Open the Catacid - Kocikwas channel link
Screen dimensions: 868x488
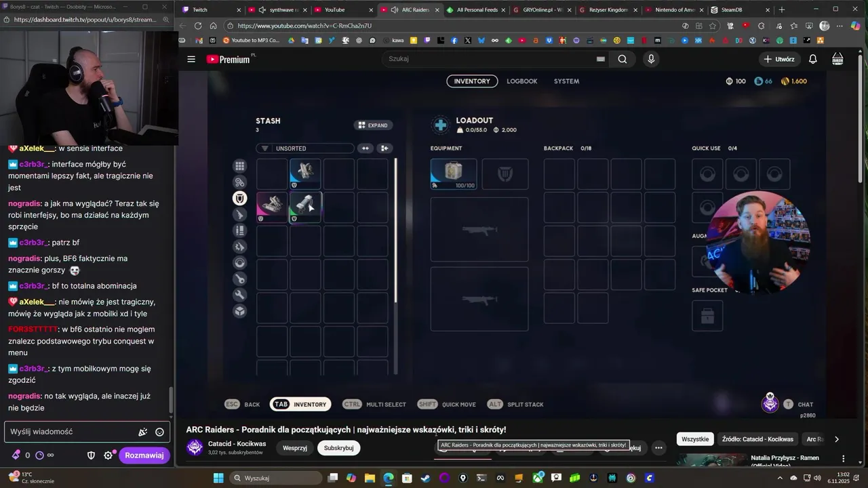click(x=237, y=444)
